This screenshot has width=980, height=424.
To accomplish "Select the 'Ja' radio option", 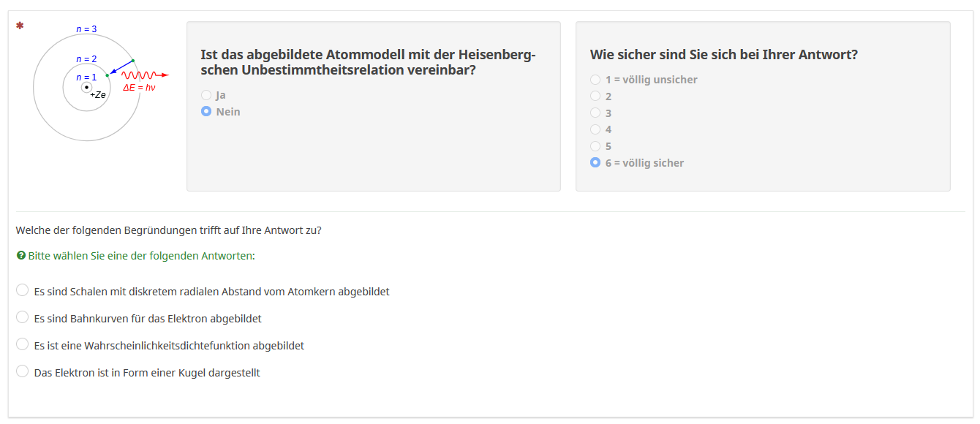I will [x=206, y=95].
